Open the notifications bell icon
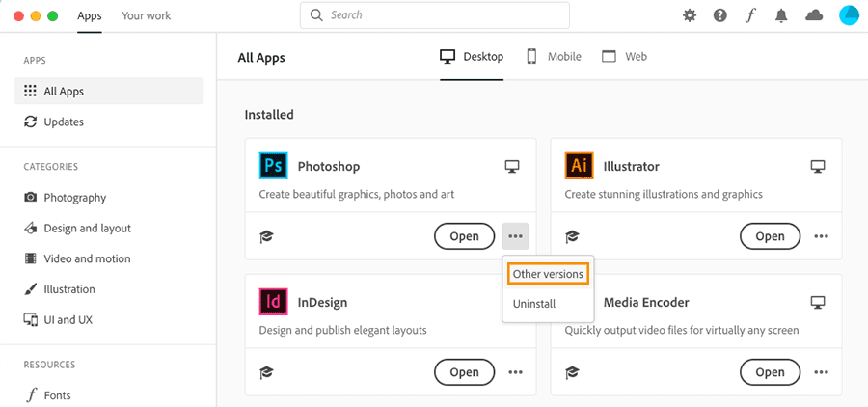This screenshot has width=868, height=407. tap(782, 15)
